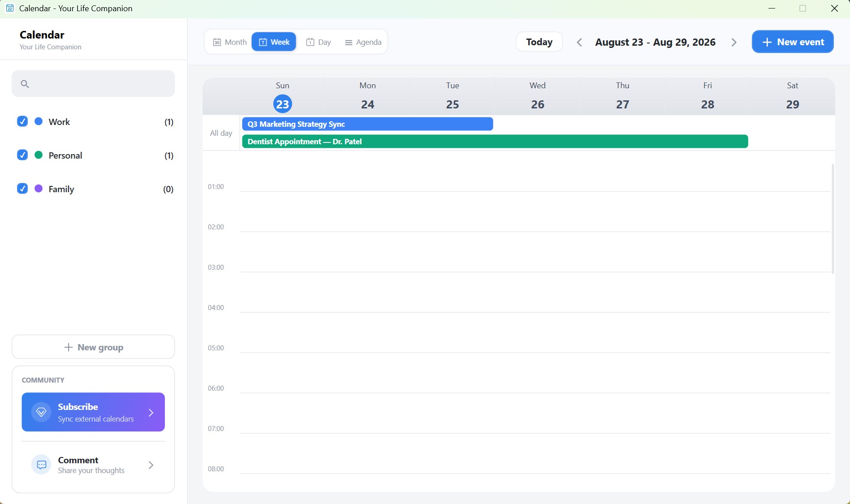
Task: Add a New group
Action: tap(93, 347)
